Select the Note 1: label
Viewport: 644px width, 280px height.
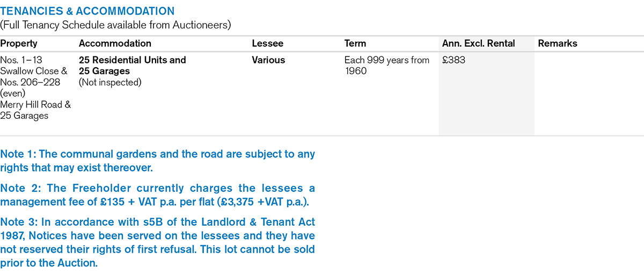(20, 154)
